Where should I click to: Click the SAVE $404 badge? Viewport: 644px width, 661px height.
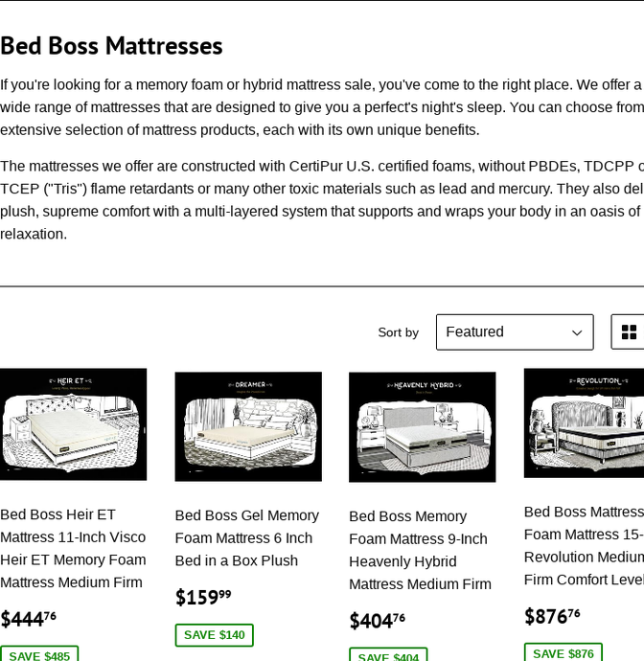pos(388,654)
